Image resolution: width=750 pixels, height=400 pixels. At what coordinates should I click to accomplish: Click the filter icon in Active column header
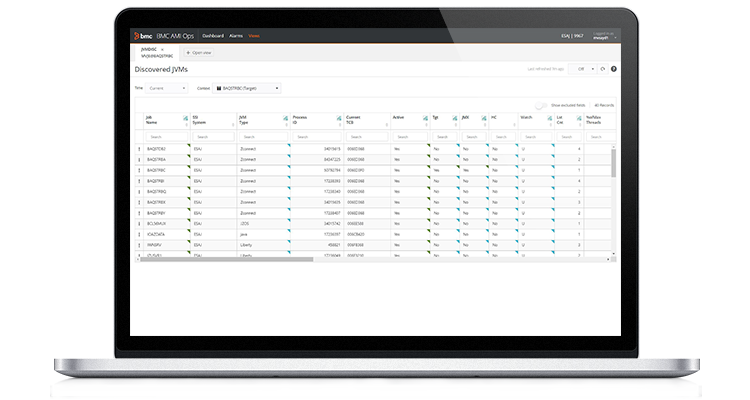(425, 119)
